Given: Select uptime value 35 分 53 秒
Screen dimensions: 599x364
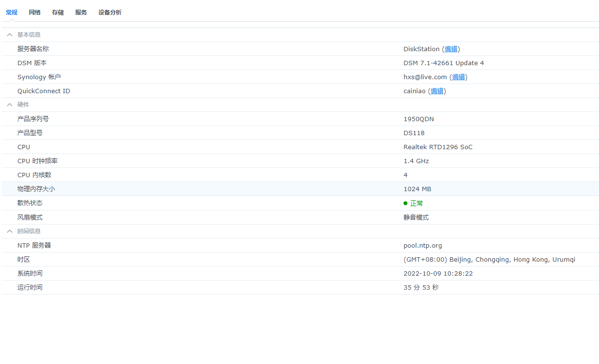Looking at the screenshot, I should pyautogui.click(x=421, y=287).
